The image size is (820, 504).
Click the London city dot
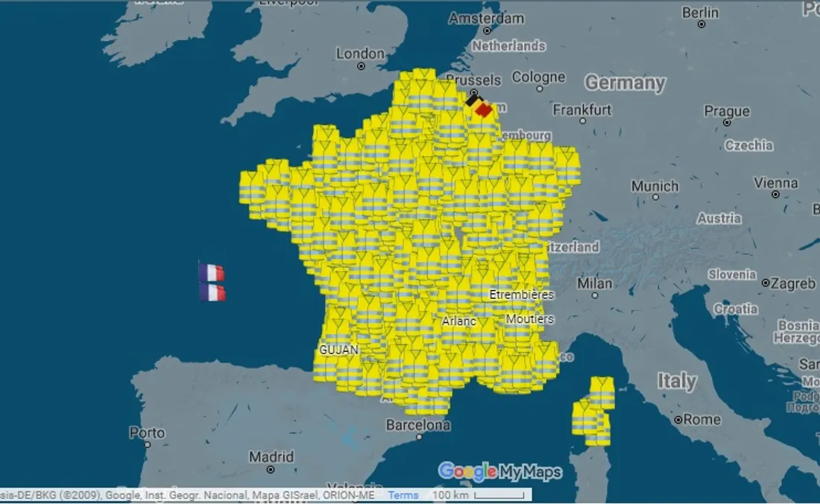click(361, 66)
